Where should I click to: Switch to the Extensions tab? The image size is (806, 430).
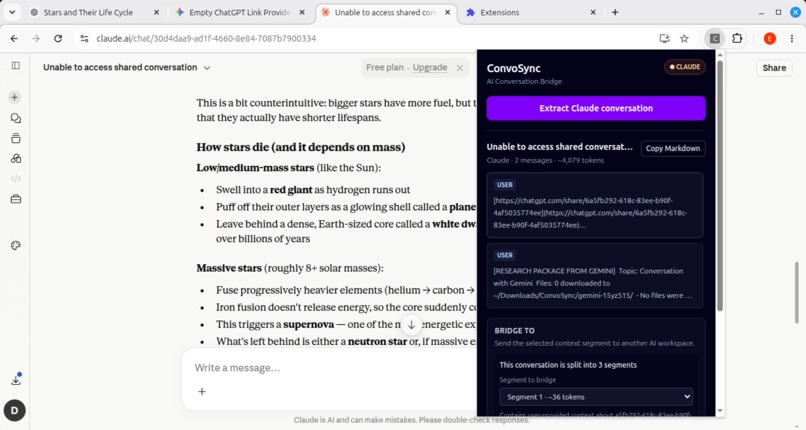coord(529,12)
